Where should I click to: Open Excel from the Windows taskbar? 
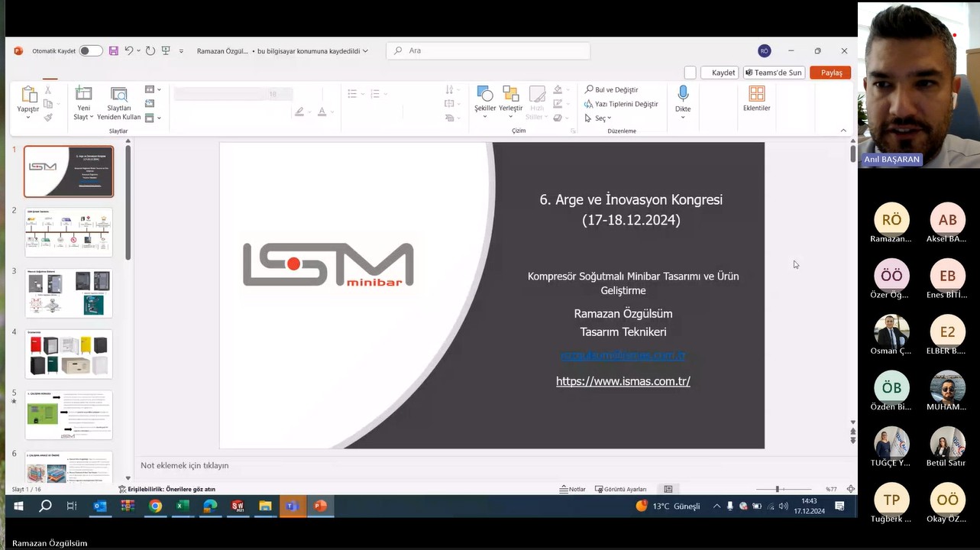pyautogui.click(x=183, y=506)
